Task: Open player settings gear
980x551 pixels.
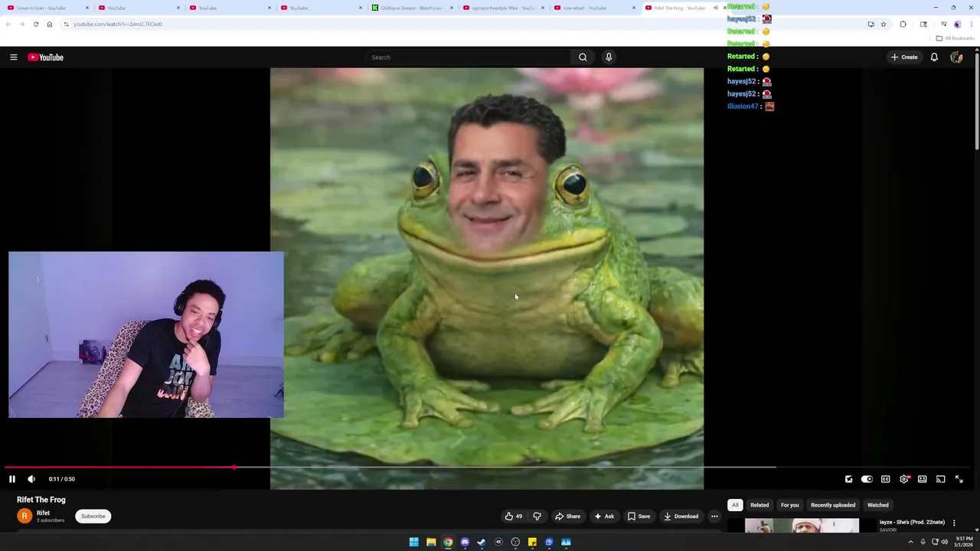Action: 904,479
